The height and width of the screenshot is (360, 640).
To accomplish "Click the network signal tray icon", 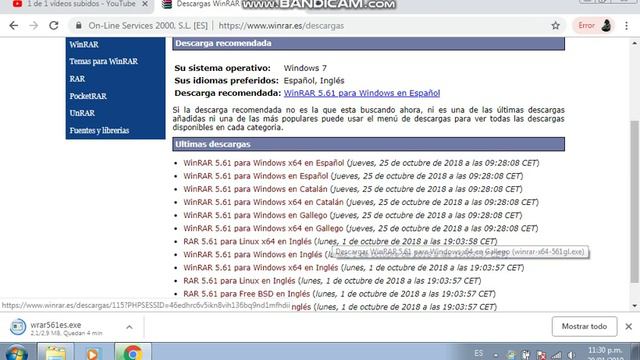I will click(557, 355).
